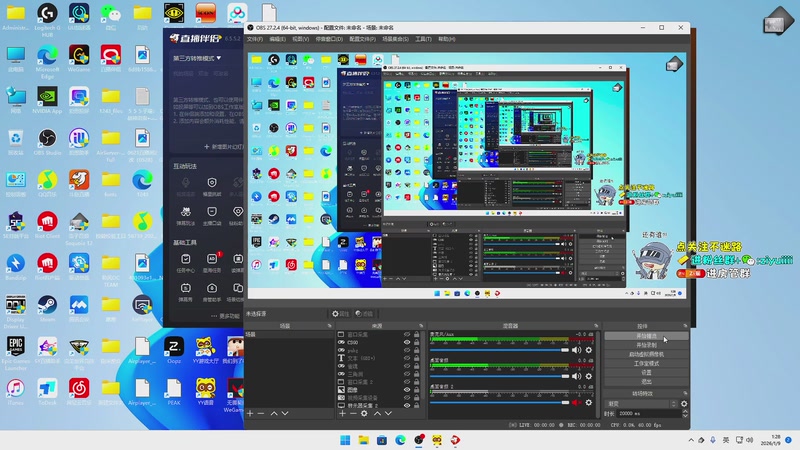Unmute the red speaker of 桌面音频 2
Image resolution: width=800 pixels, height=450 pixels.
click(x=576, y=403)
